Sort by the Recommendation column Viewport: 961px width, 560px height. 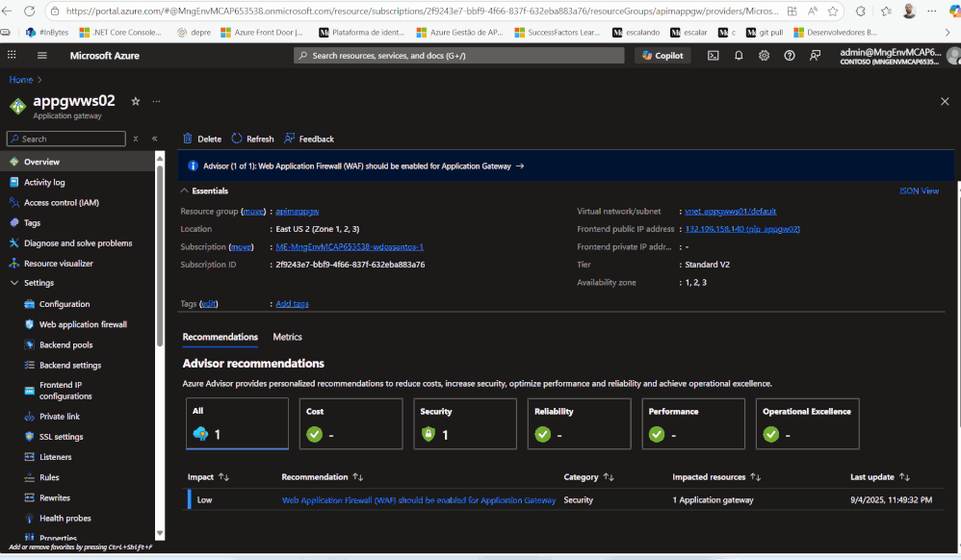(x=323, y=476)
